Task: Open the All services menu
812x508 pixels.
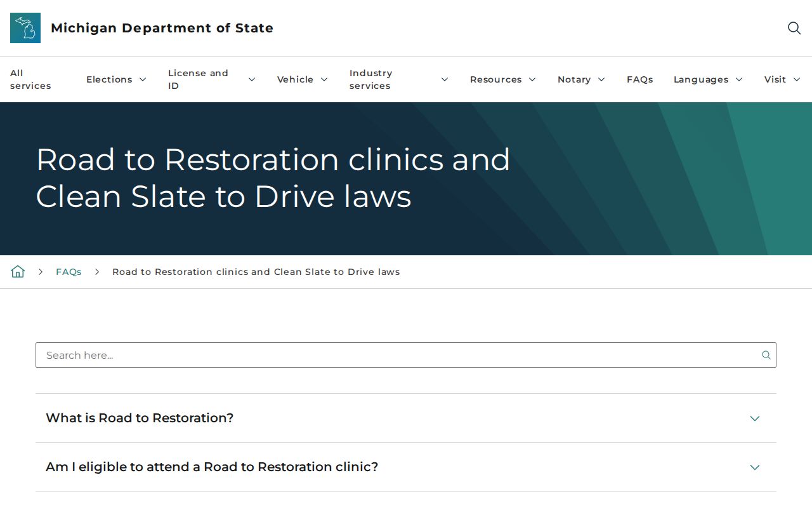Action: tap(30, 79)
